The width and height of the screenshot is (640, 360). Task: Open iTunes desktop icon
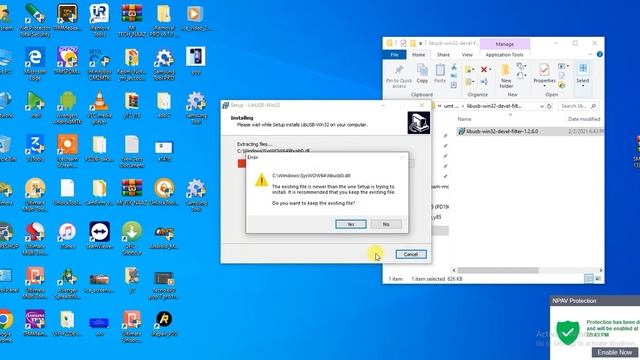click(67, 236)
